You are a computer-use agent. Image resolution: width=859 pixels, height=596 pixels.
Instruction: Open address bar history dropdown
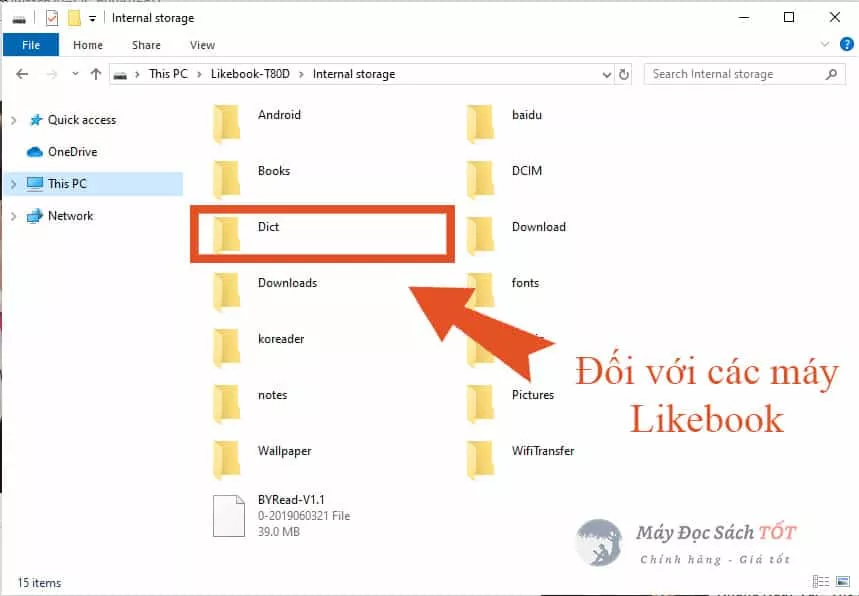tap(606, 74)
